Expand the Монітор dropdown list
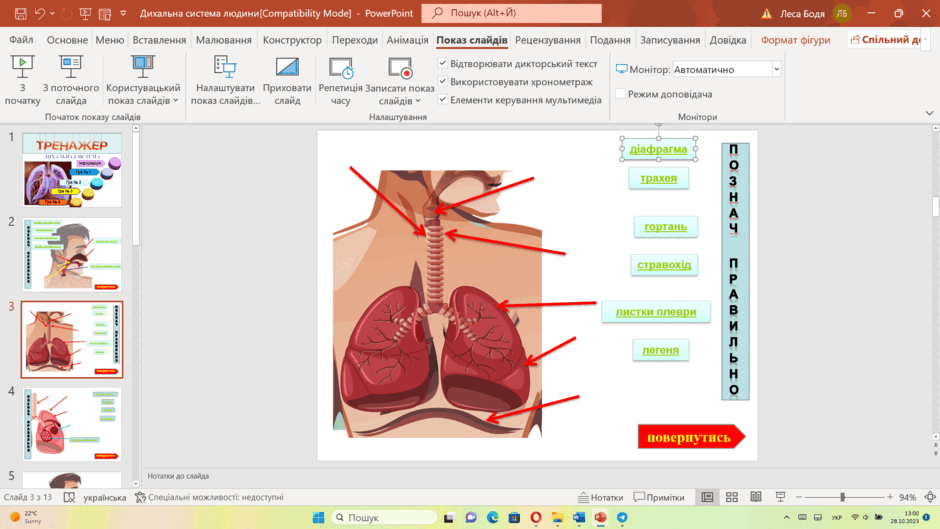940x529 pixels. 776,70
